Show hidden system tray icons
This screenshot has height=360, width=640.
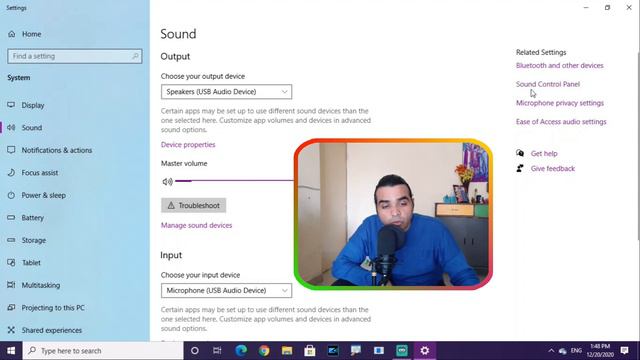pos(551,351)
